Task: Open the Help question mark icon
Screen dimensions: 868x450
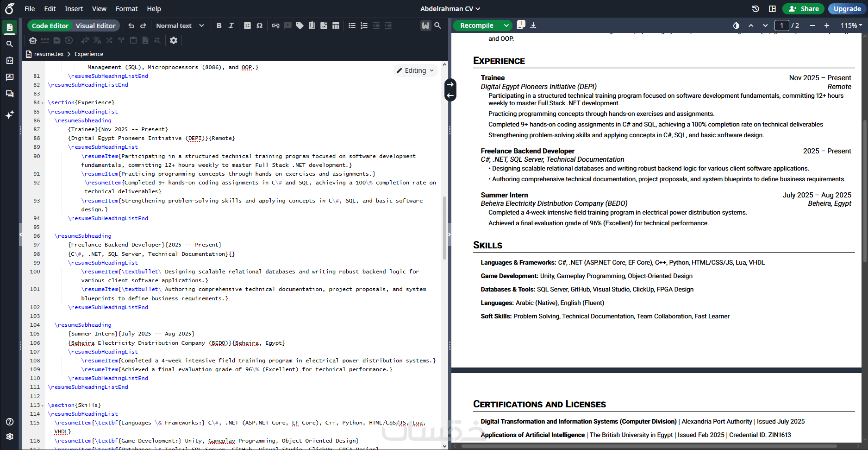Action: pyautogui.click(x=10, y=422)
